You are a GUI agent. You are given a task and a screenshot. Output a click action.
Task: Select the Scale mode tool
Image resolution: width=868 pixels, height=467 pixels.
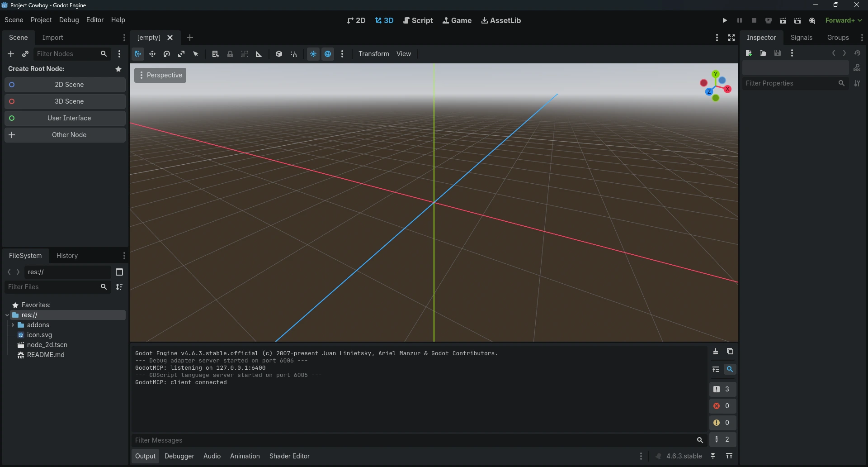pos(181,54)
